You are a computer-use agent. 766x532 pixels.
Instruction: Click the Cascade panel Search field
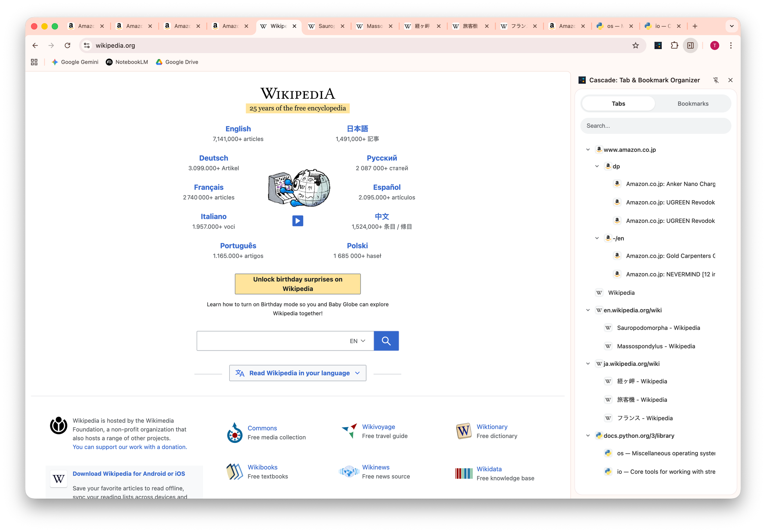click(x=655, y=126)
